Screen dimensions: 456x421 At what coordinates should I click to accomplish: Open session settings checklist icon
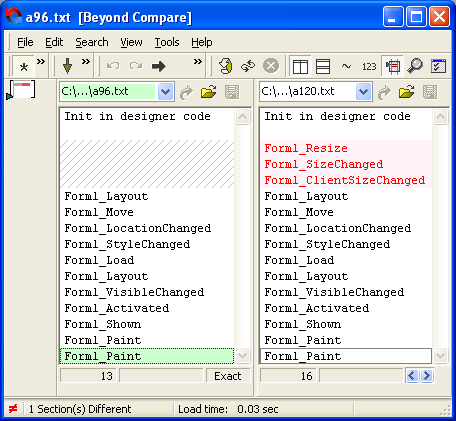pyautogui.click(x=438, y=66)
